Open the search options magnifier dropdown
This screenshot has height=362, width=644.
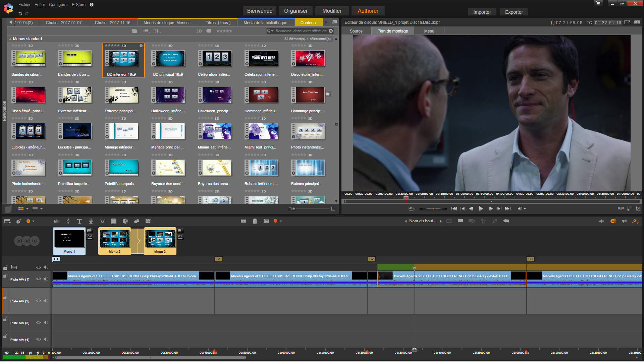pos(270,31)
